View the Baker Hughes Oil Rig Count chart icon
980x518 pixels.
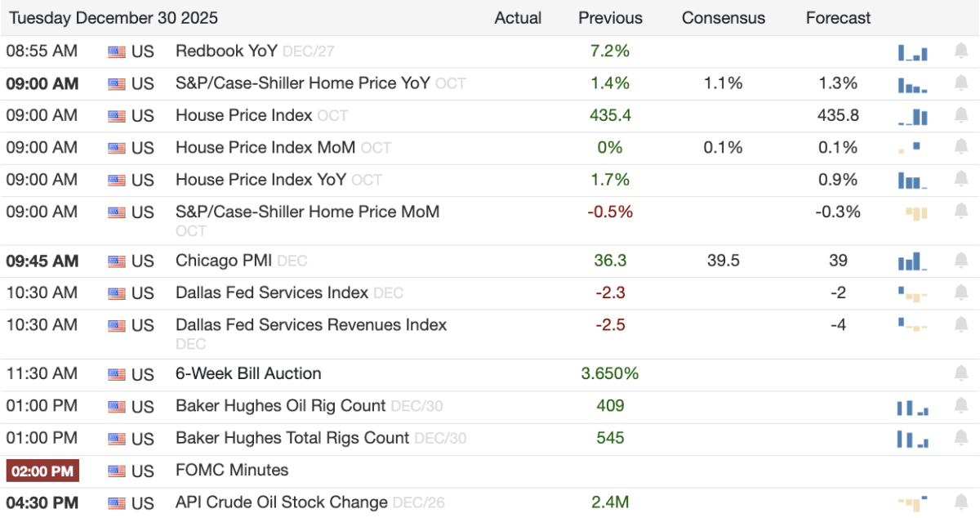[912, 407]
